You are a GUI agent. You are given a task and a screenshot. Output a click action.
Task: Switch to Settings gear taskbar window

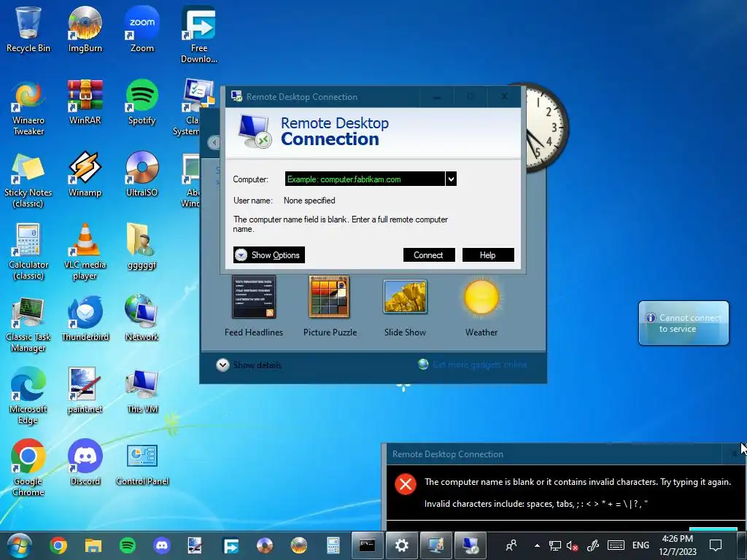coord(402,545)
